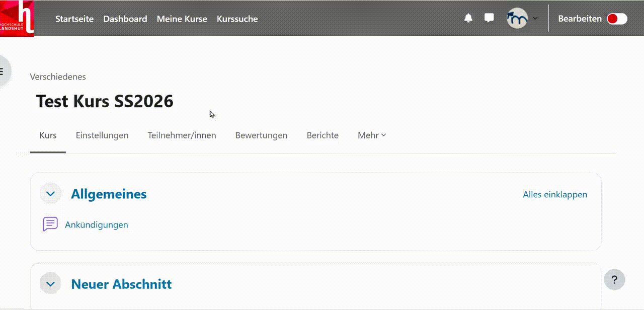This screenshot has width=644, height=310.
Task: Click the Alles einklappen link
Action: click(x=555, y=194)
